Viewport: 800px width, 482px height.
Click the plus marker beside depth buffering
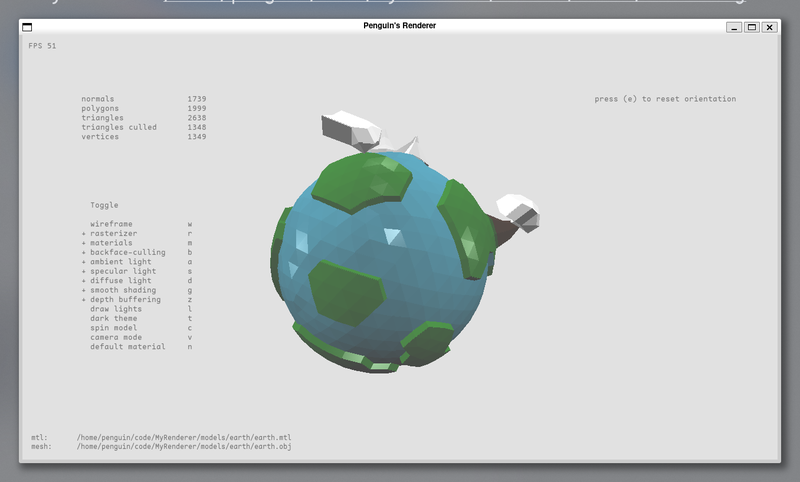click(84, 299)
